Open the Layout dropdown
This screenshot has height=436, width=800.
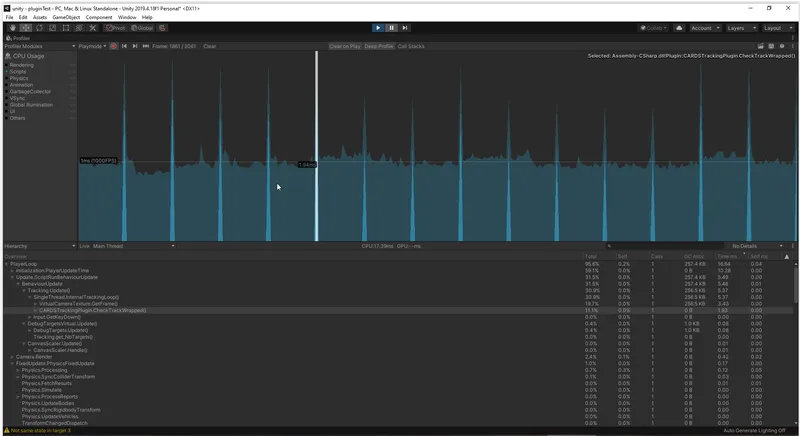tap(778, 28)
